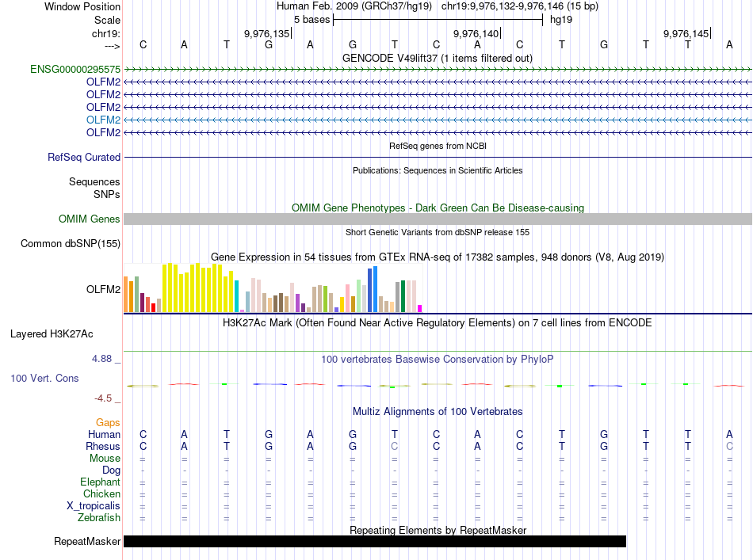Image resolution: width=753 pixels, height=560 pixels.
Task: Click the "--->" sequence direction arrow label
Action: [x=113, y=46]
